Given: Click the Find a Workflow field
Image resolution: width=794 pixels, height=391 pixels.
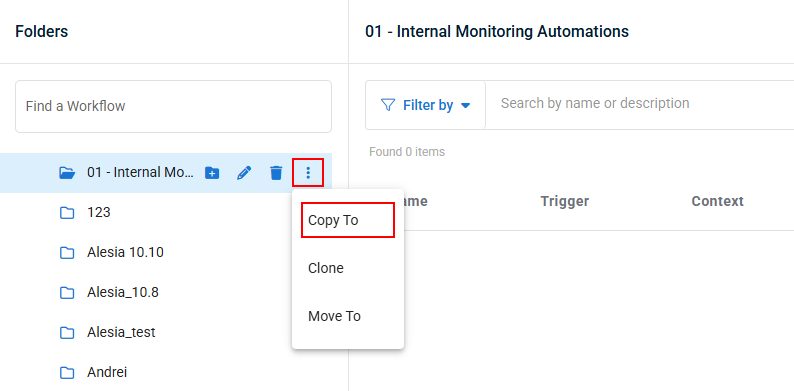Looking at the screenshot, I should tap(173, 106).
